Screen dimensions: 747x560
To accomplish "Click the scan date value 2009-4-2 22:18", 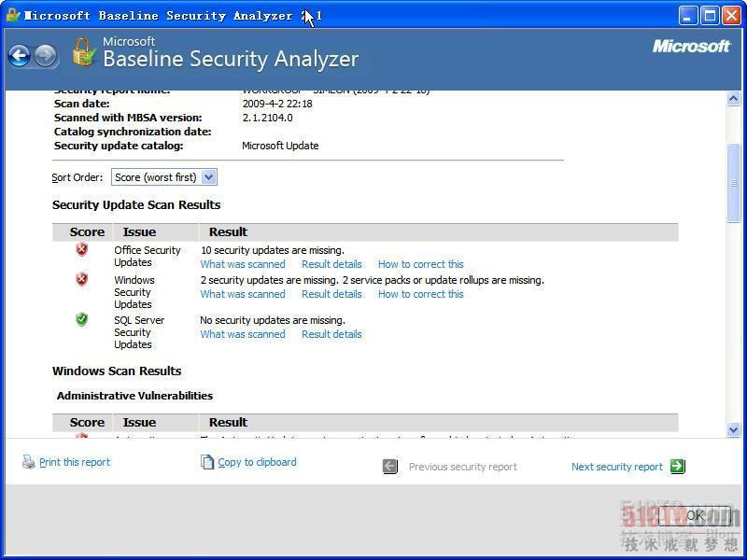I will 277,104.
